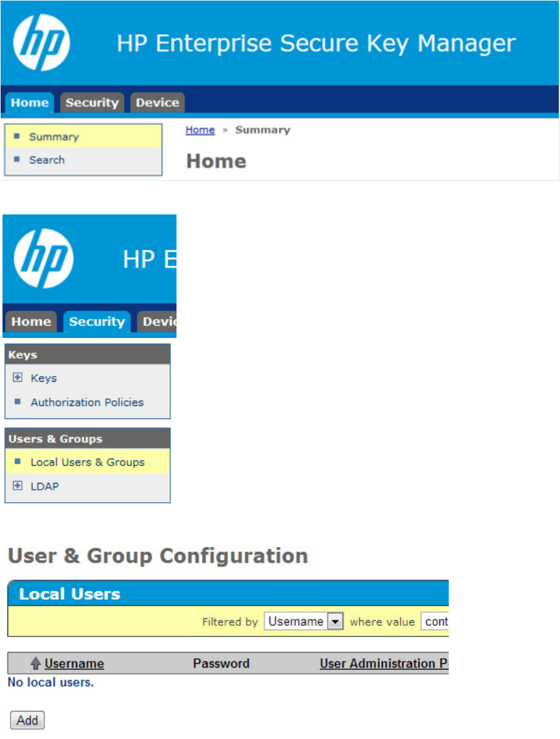Click the HP logo in the top banner
This screenshot has height=739, width=560.
coord(42,42)
